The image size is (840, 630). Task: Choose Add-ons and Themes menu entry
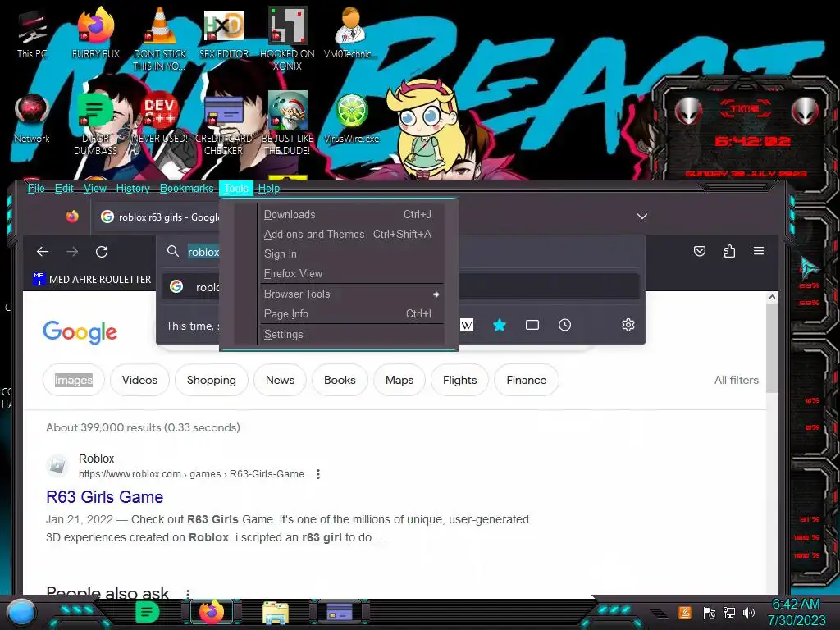click(x=351, y=234)
